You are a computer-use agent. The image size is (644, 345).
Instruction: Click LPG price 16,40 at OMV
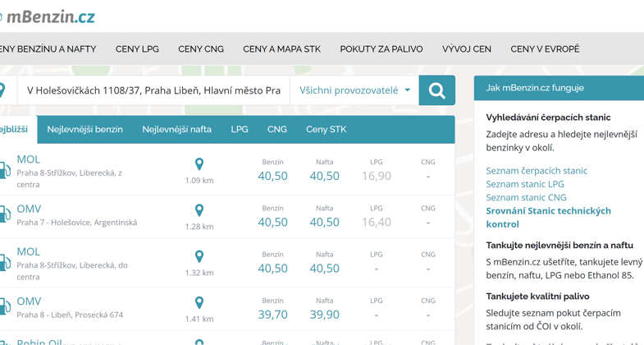point(377,223)
